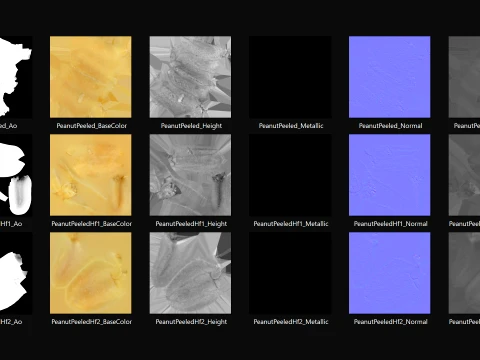Click the Hf2_Ao file label
This screenshot has width=480, height=360.
[11, 322]
